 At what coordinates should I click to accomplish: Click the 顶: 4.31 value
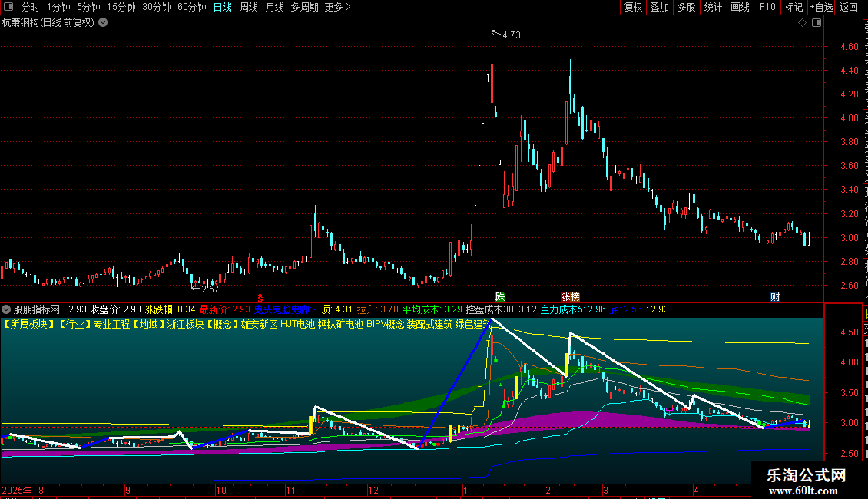point(336,309)
